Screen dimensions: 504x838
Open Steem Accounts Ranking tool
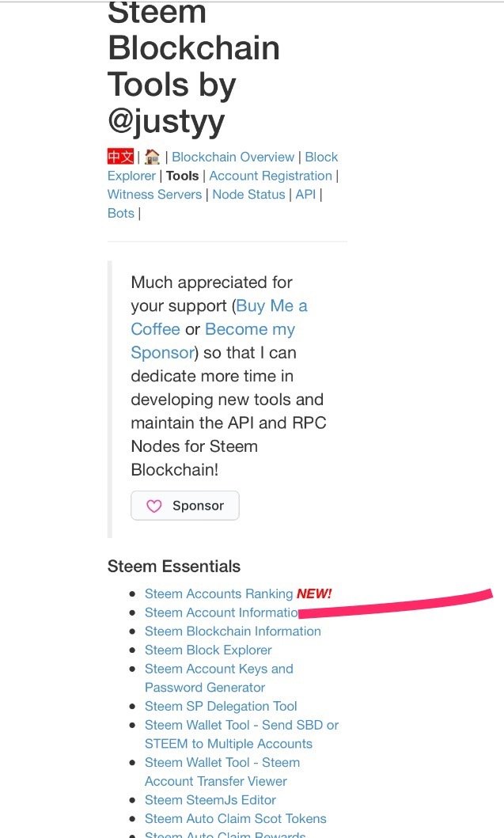(218, 593)
